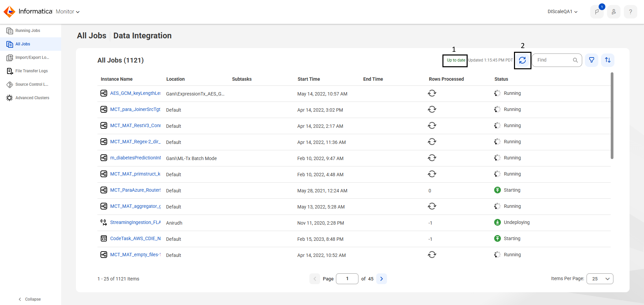644x305 pixels.
Task: Click start time Nov 11, 2020, 2:28 PM
Action: (320, 223)
